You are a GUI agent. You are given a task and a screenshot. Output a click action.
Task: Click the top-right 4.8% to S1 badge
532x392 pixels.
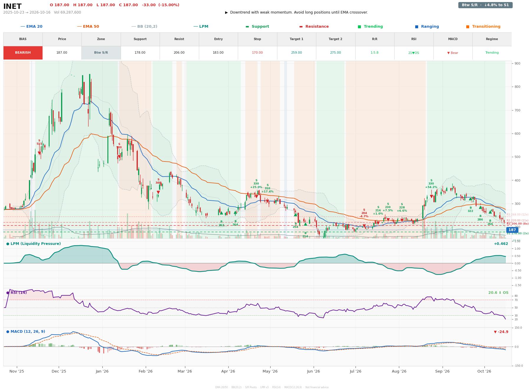click(485, 5)
